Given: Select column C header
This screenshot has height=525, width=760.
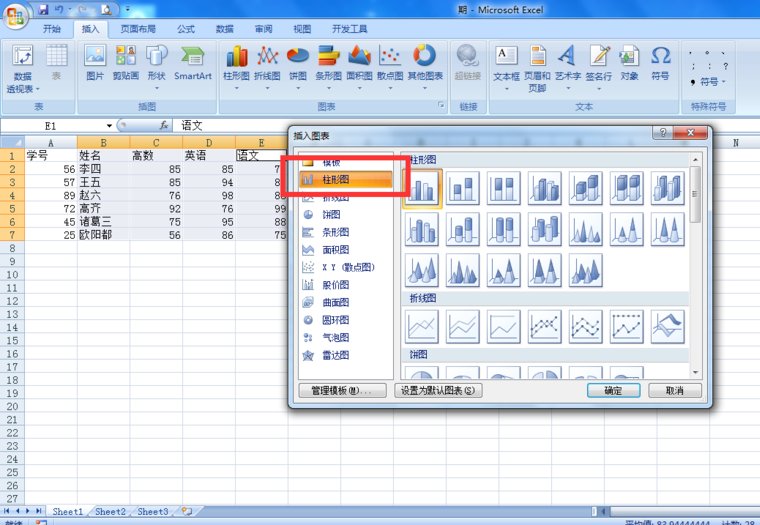Looking at the screenshot, I should tap(156, 143).
